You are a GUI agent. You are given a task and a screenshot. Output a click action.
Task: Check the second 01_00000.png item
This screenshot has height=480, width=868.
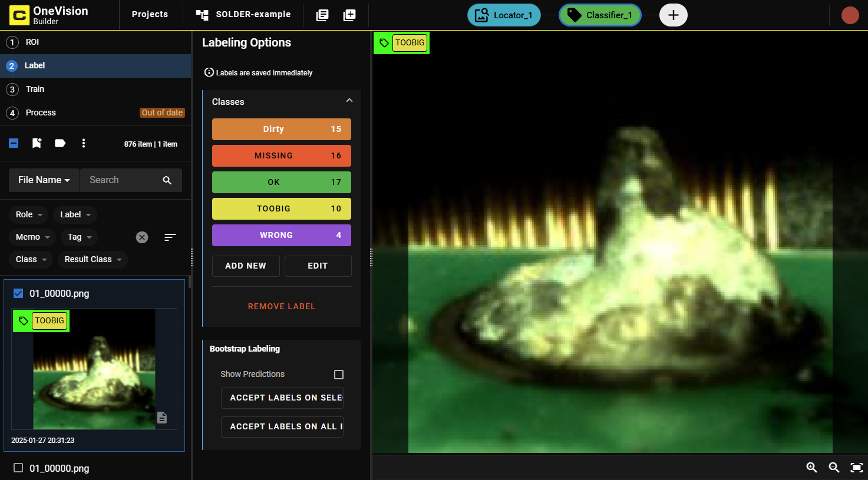click(x=18, y=468)
